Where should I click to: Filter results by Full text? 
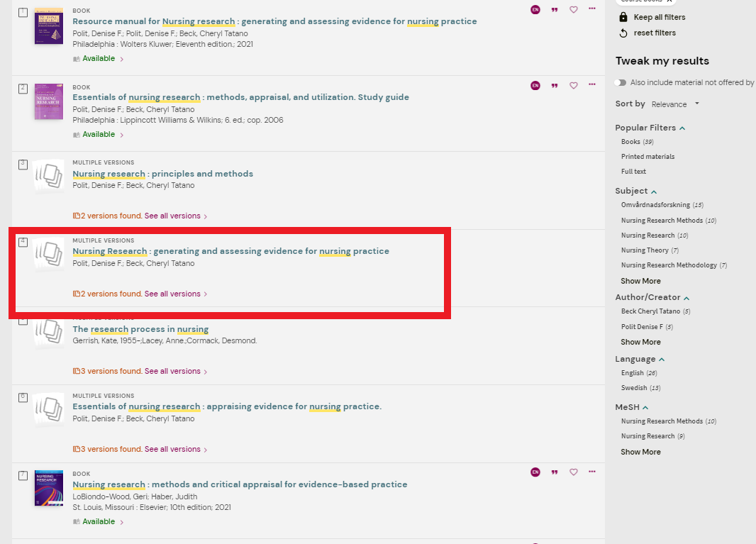633,171
